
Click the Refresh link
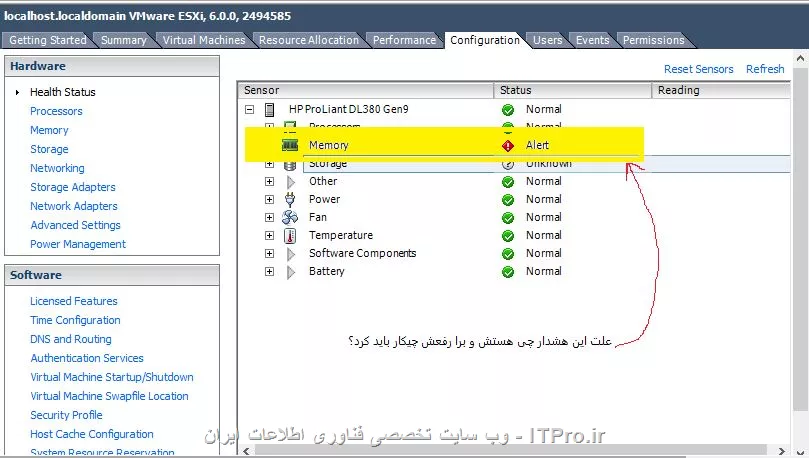pos(765,69)
